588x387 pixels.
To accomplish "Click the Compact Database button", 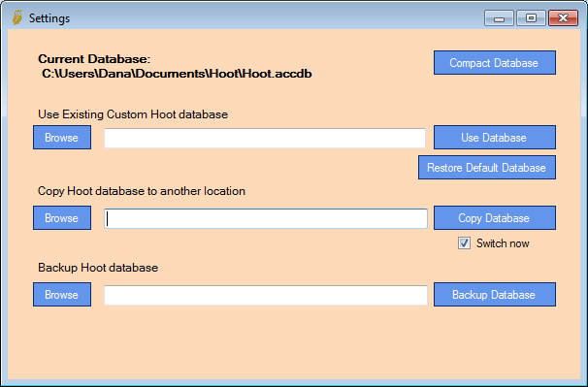I will tap(495, 63).
